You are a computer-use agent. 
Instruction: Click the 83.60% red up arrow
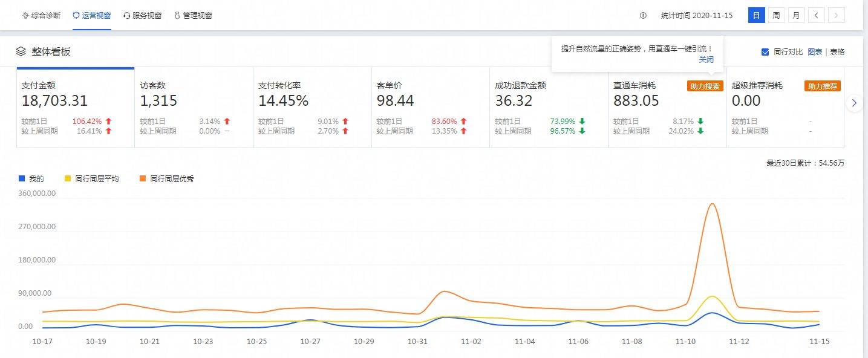pos(463,121)
